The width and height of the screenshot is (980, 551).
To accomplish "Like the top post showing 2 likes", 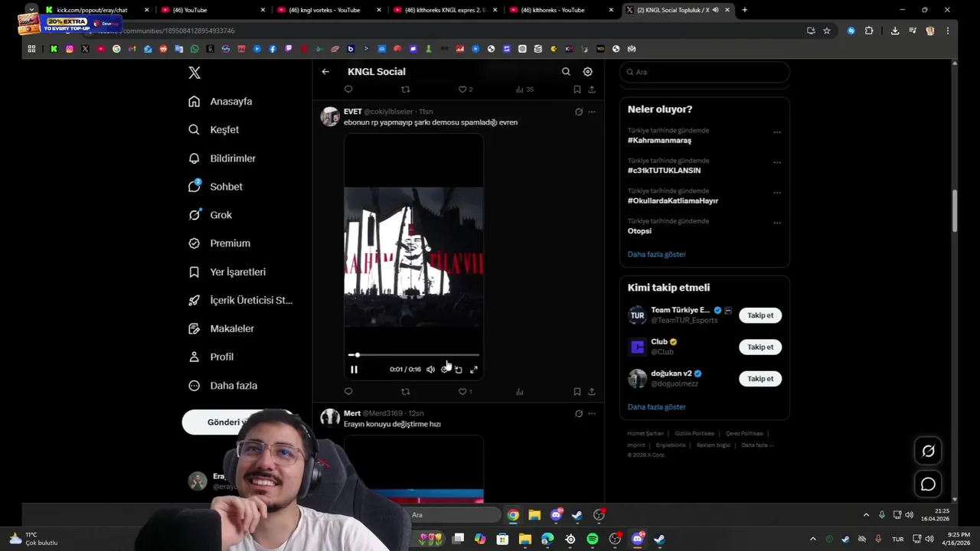I will click(465, 90).
